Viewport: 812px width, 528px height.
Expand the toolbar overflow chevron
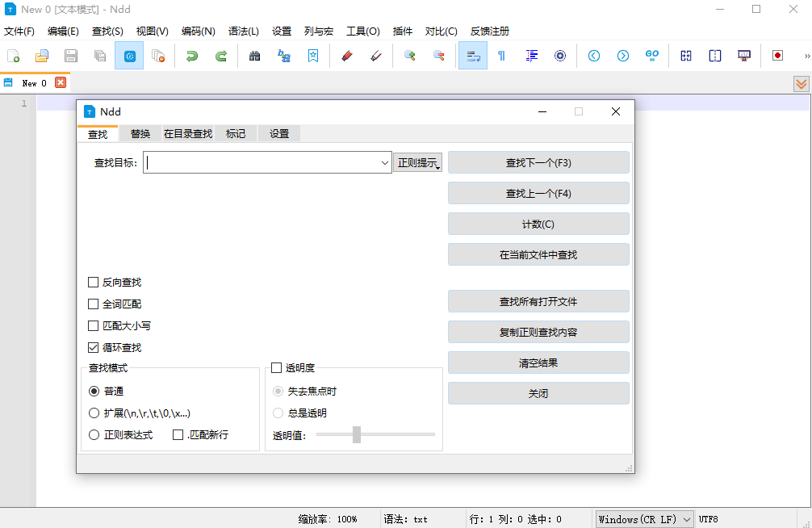tap(807, 56)
